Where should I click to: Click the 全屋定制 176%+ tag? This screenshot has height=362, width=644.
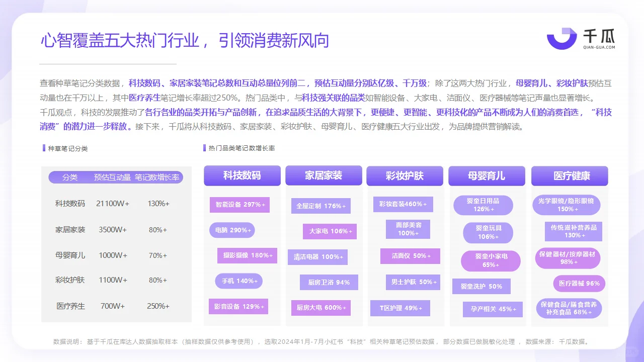320,206
